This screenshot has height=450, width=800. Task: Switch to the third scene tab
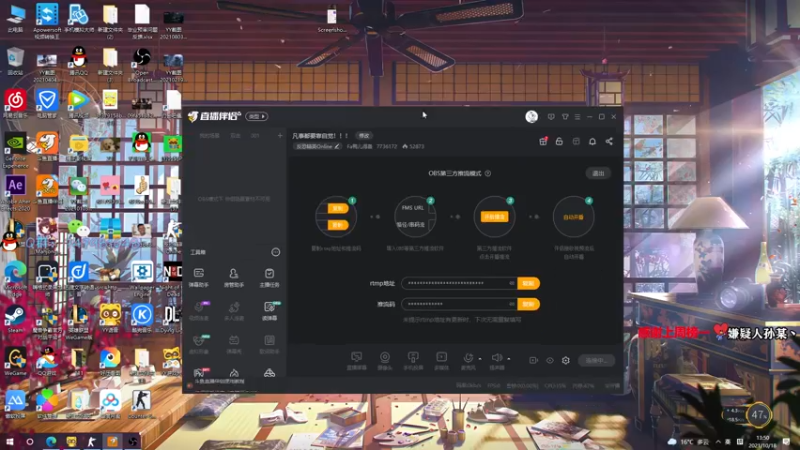(255, 136)
